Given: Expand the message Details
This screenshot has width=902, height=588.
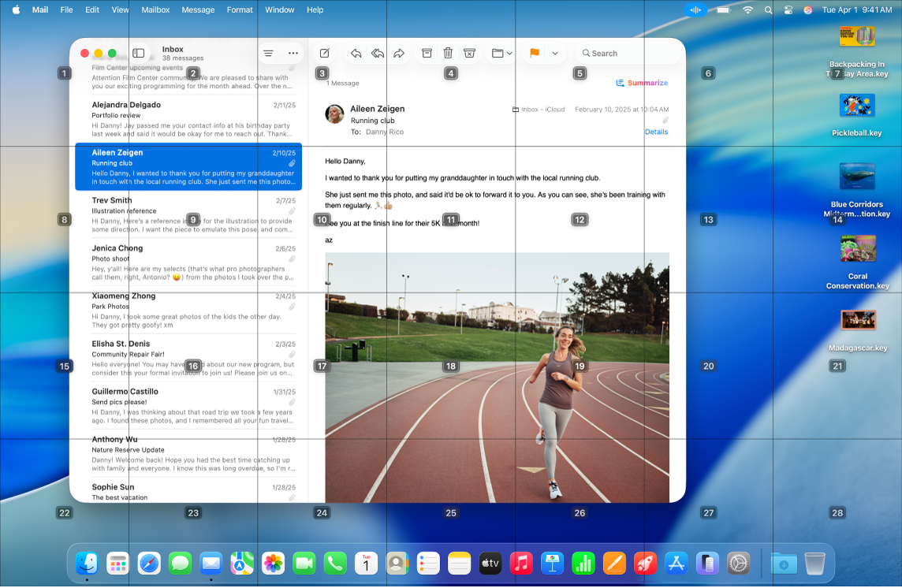Looking at the screenshot, I should coord(657,132).
